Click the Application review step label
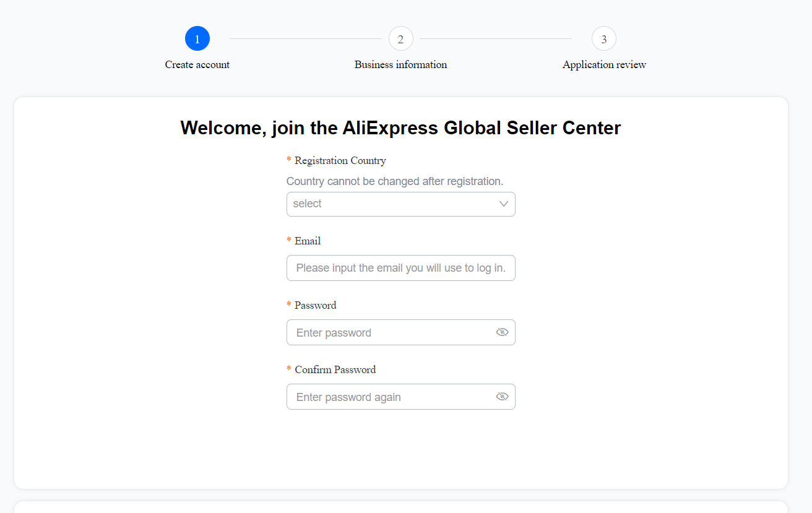 point(604,64)
